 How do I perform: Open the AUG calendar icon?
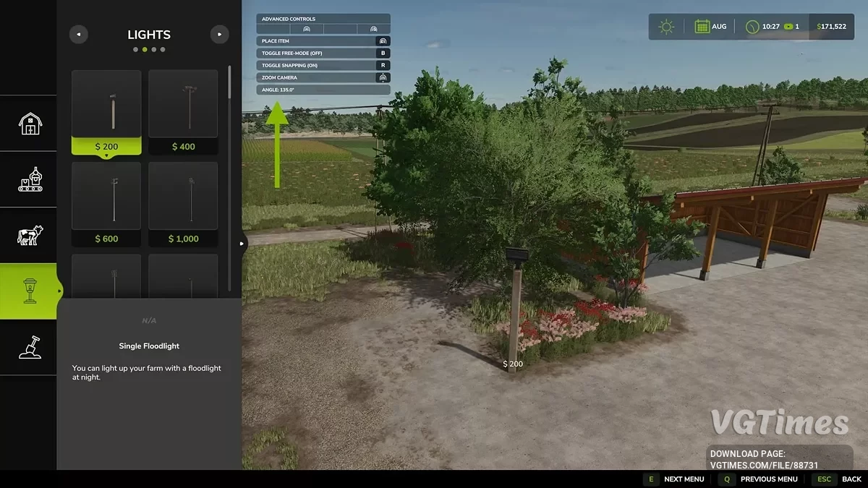[x=702, y=26]
